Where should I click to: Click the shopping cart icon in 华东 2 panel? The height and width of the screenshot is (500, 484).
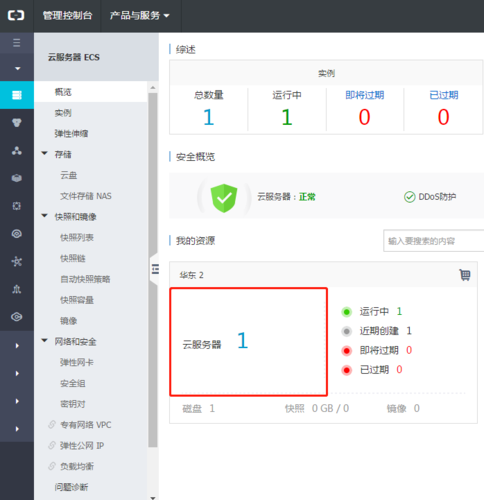[x=465, y=275]
